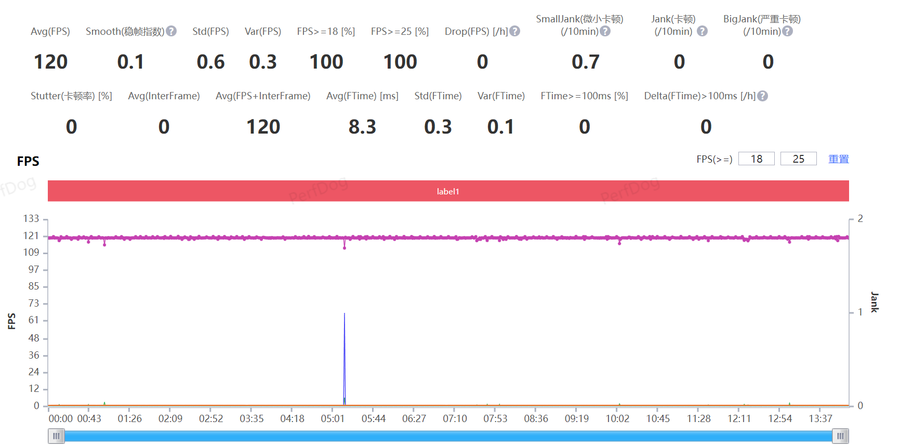Click the FPS chart title
This screenshot has width=900, height=447.
(28, 160)
